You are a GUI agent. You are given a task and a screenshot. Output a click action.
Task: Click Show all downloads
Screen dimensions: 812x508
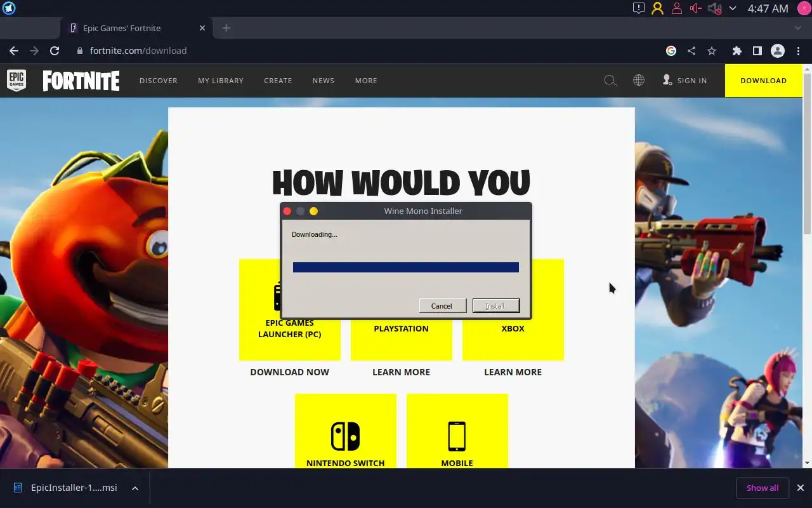763,488
